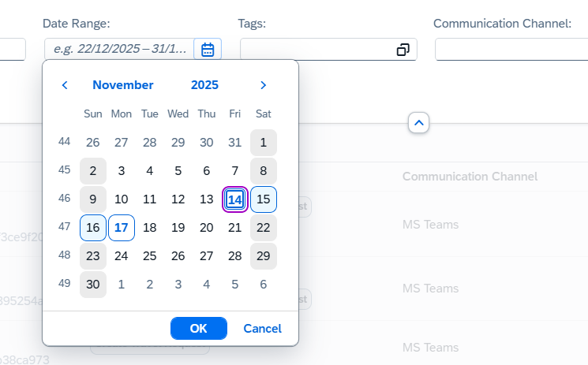Screen dimensions: 588x365
Task: Open the Tags value help icon
Action: click(403, 50)
